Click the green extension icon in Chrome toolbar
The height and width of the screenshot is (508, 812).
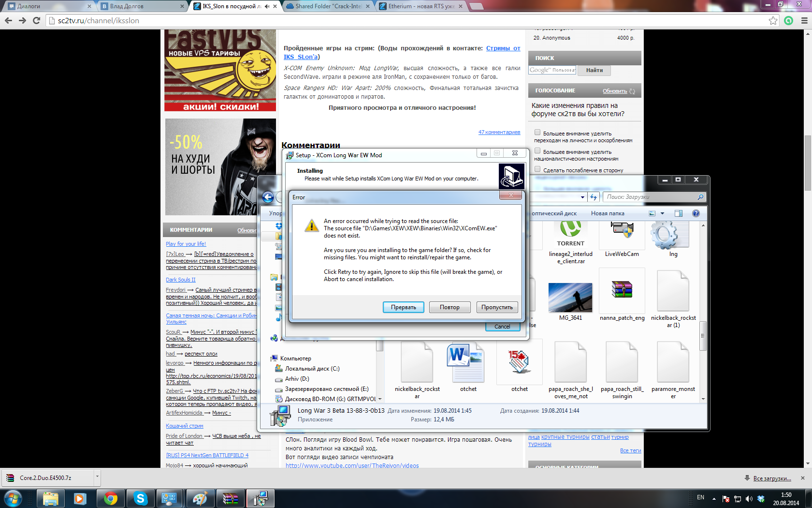tap(789, 20)
